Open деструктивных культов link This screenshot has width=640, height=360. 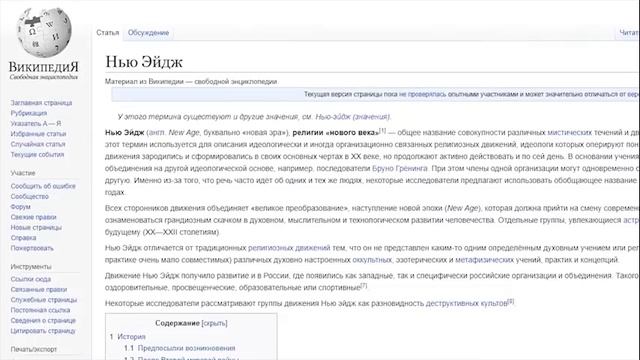(x=467, y=303)
